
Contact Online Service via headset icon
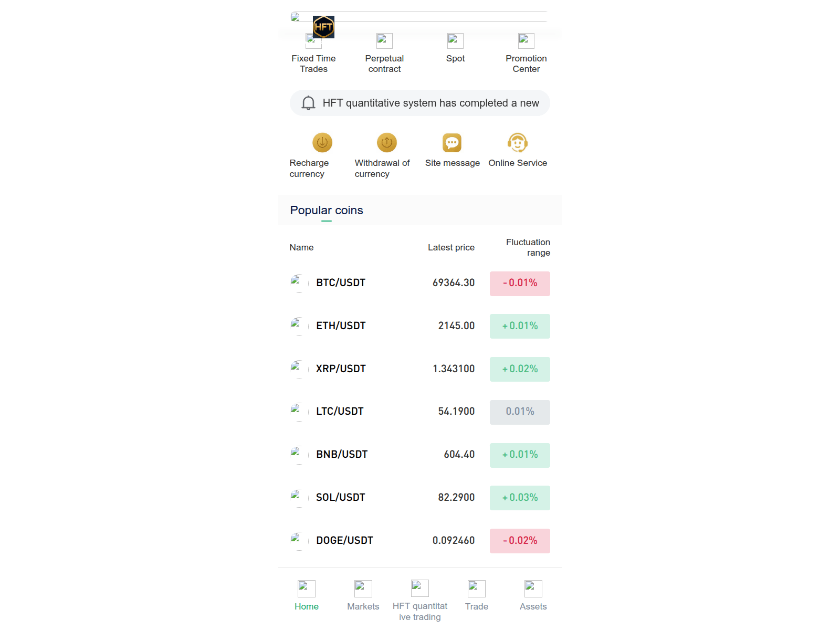(x=518, y=143)
